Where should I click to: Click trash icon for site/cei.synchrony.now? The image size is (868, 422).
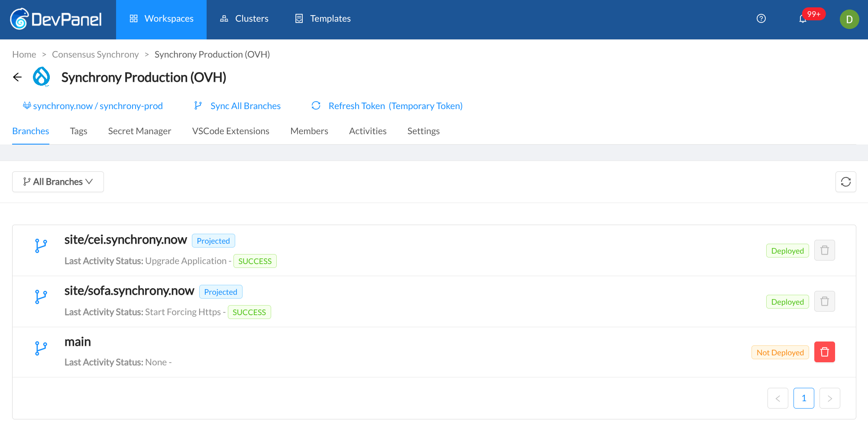(824, 250)
